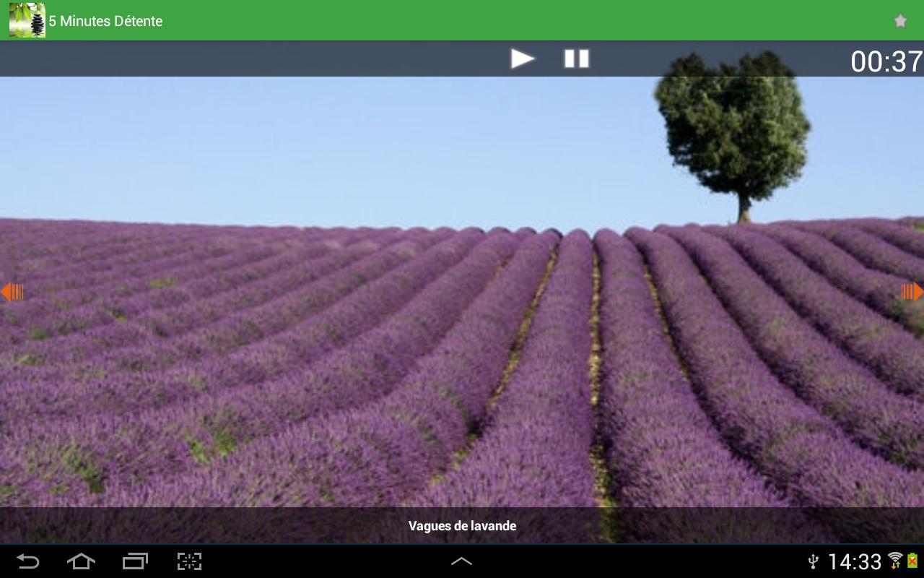924x578 pixels.
Task: Tap the 5 Minutes Détente app icon
Action: [x=26, y=20]
